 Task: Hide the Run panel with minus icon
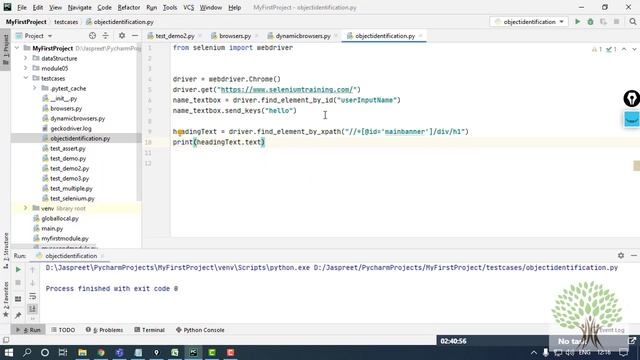click(x=633, y=256)
